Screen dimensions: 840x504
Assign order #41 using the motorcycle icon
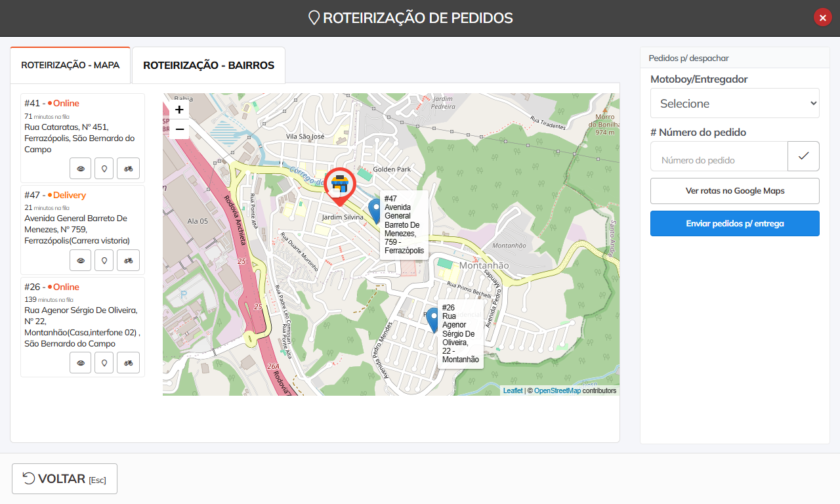tap(128, 169)
